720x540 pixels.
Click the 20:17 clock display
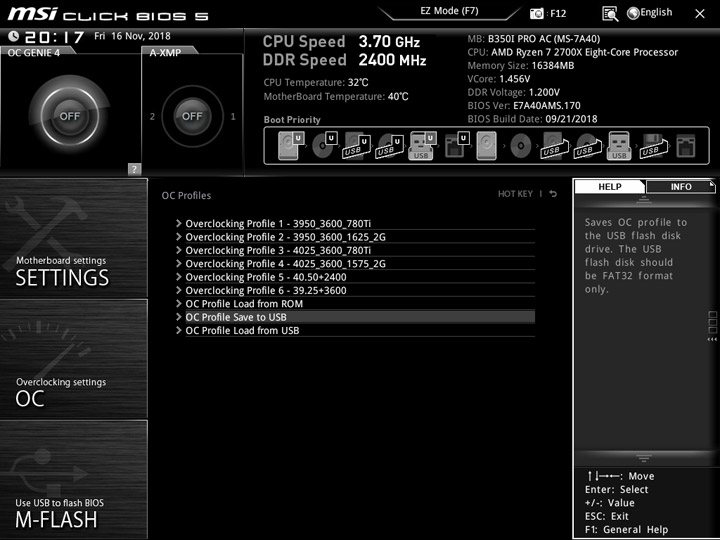pos(54,37)
